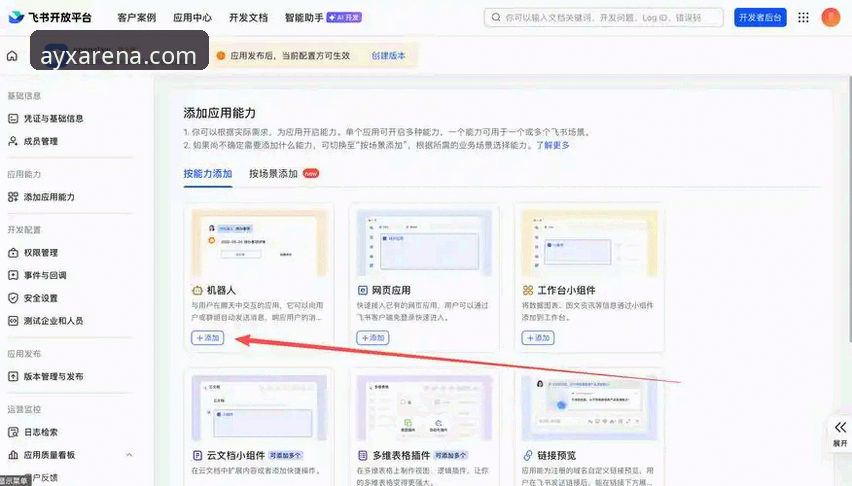The height and width of the screenshot is (486, 852).
Task: Open 凭证与基础信息 in sidebar
Action: coord(53,119)
